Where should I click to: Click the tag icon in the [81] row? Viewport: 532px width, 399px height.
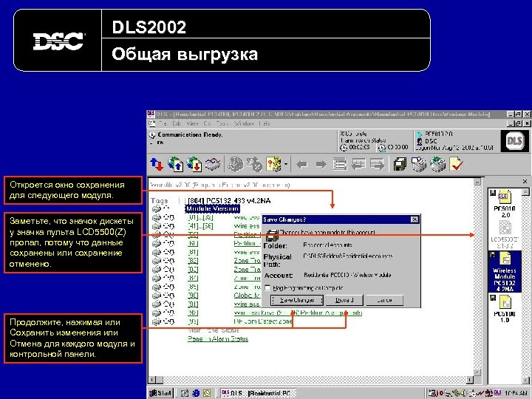pos(157,253)
